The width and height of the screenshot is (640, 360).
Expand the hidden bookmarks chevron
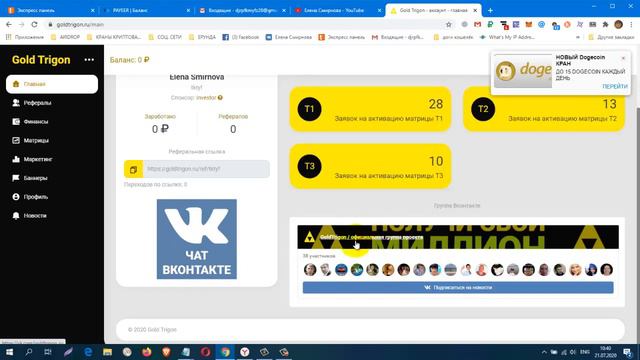[578, 37]
